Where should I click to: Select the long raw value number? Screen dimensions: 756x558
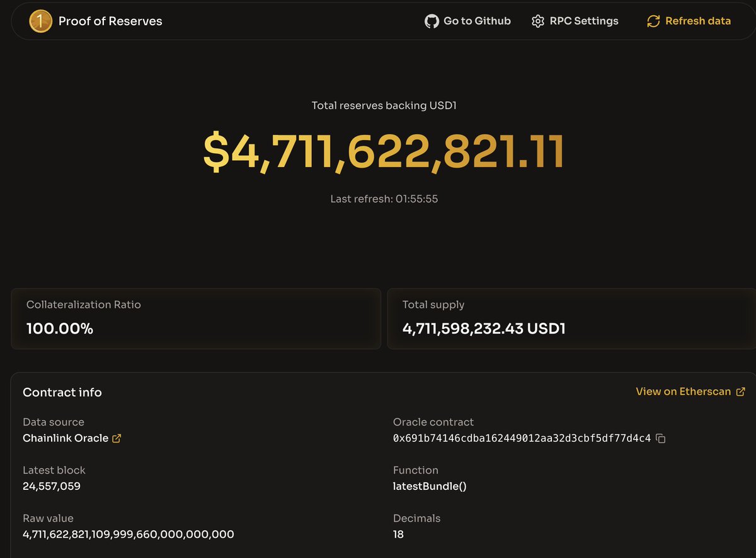click(128, 535)
